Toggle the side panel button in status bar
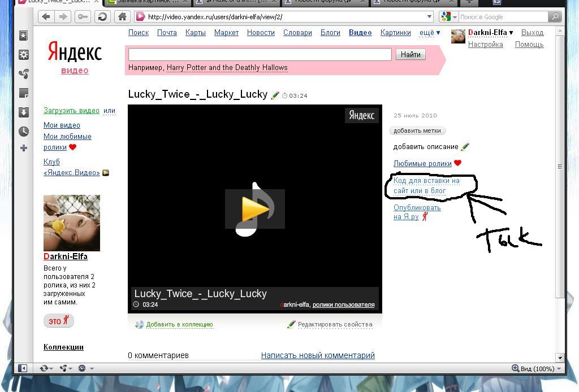Image resolution: width=579 pixels, height=392 pixels. click(23, 368)
